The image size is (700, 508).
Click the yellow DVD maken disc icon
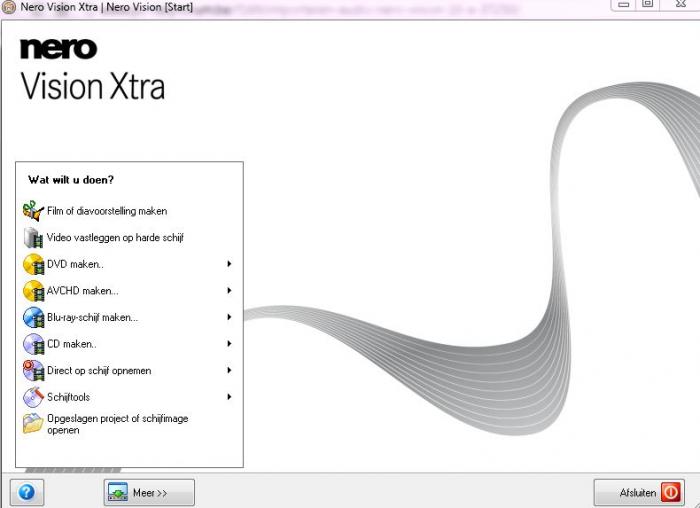click(x=33, y=264)
